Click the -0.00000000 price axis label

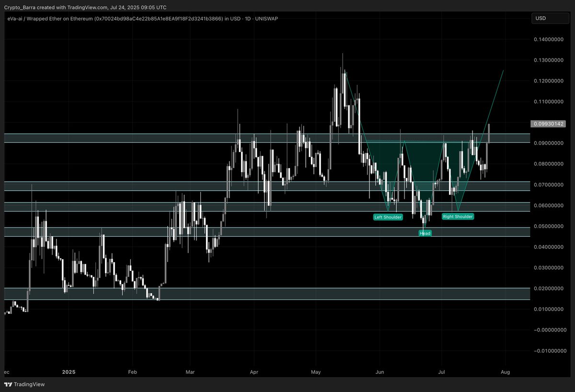pyautogui.click(x=550, y=330)
